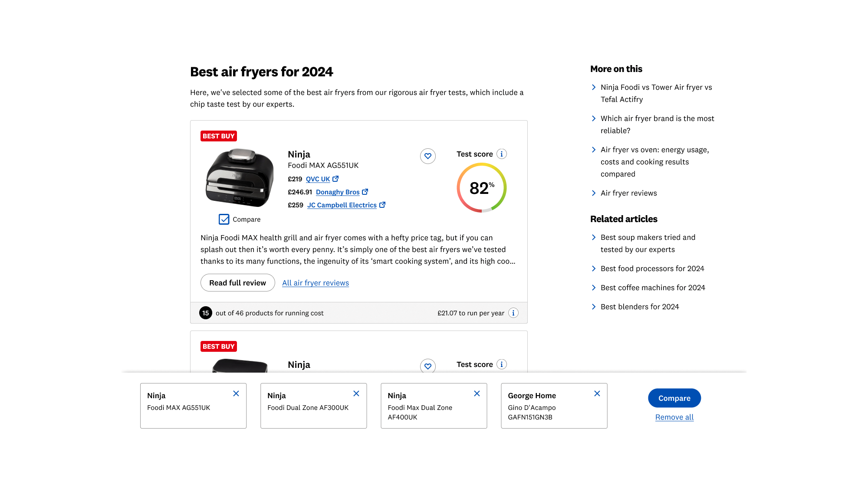The height and width of the screenshot is (488, 868).
Task: Open the All air fryer reviews link
Action: (x=316, y=282)
